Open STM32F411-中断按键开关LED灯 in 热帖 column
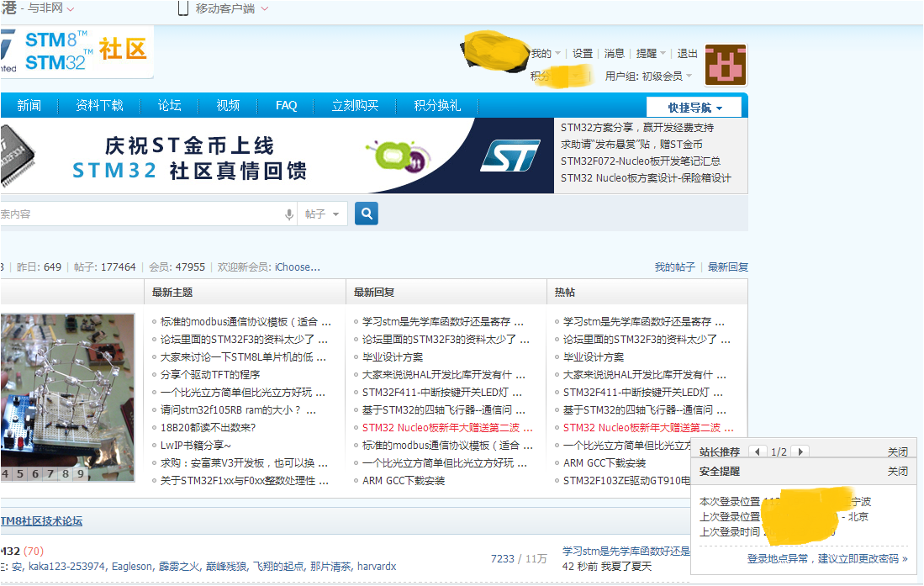Viewport: 924px width, 586px height. click(x=643, y=393)
